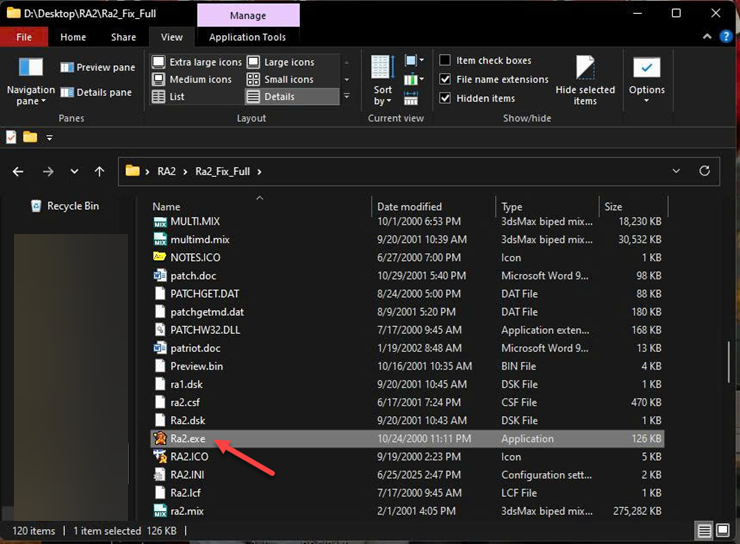Expand chevron after RA2 in address bar
The image size is (740, 544).
tap(185, 172)
